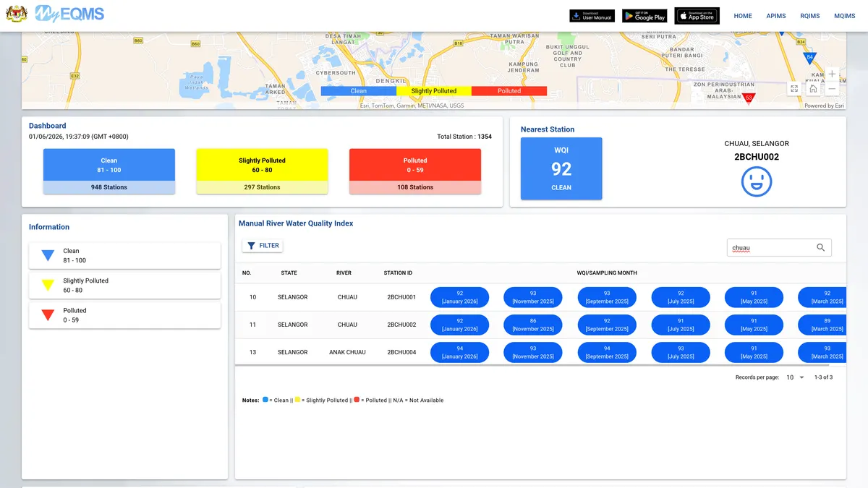This screenshot has width=868, height=488.
Task: Open the App Store badge
Action: pyautogui.click(x=697, y=16)
